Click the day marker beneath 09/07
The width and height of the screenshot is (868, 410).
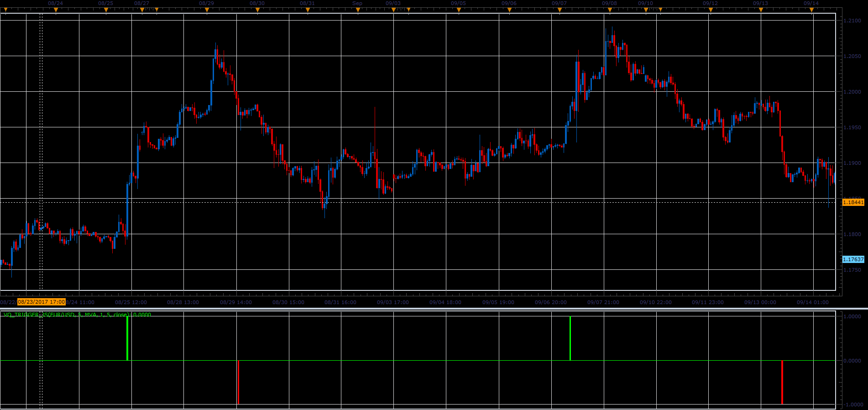click(559, 10)
